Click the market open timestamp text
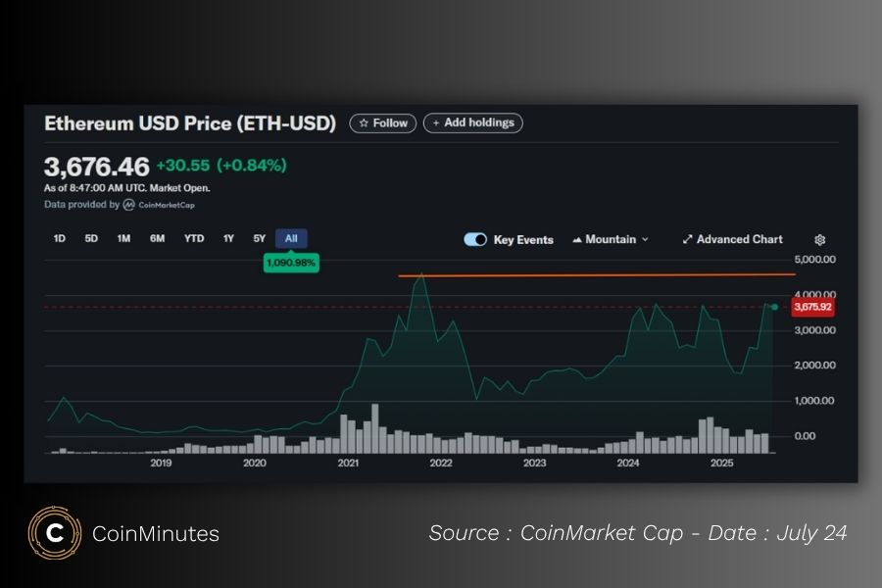This screenshot has width=882, height=588. 127,188
